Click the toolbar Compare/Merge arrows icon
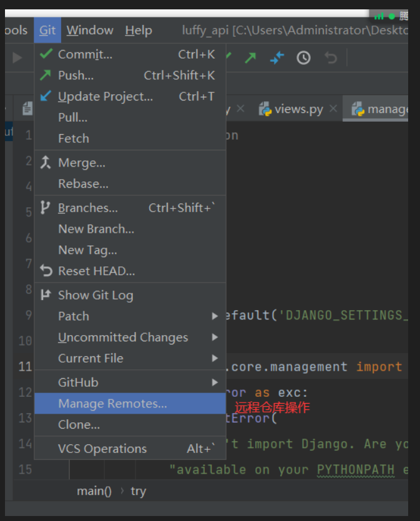The width and height of the screenshot is (420, 521). pos(276,58)
